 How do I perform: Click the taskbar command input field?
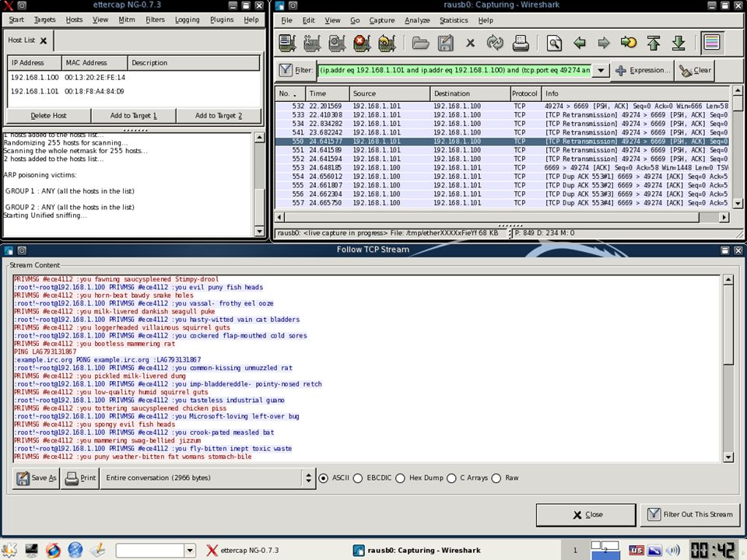(x=149, y=551)
